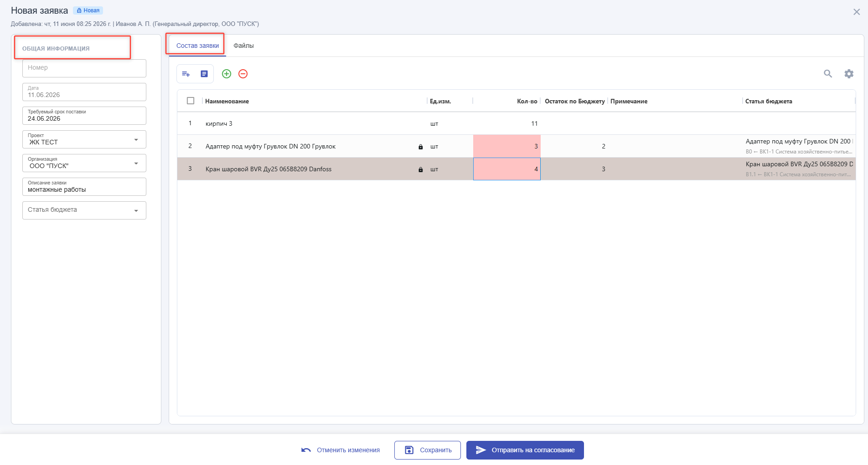
Task: Click Описание заявки field монтажные работы
Action: (84, 187)
